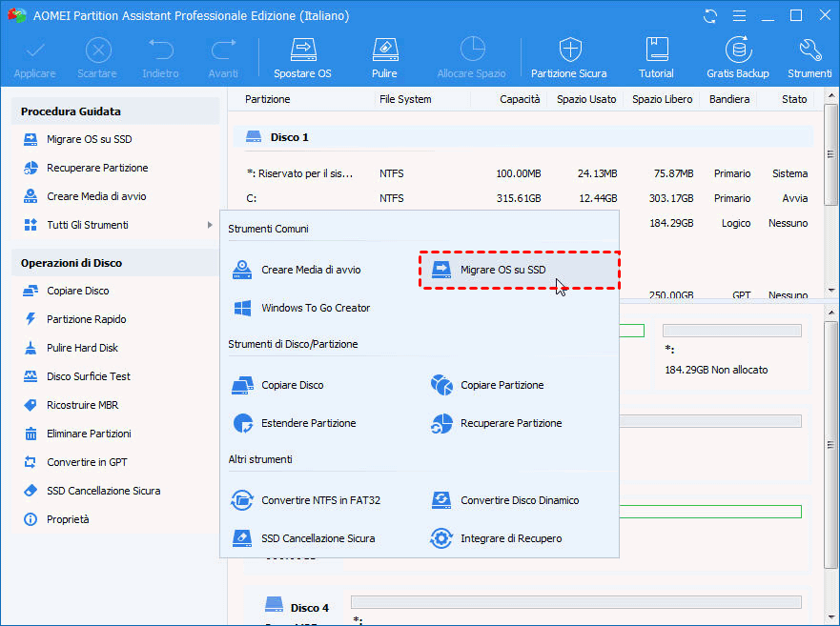The height and width of the screenshot is (626, 840).
Task: Click Convertire in GPT sidebar item
Action: [x=87, y=462]
